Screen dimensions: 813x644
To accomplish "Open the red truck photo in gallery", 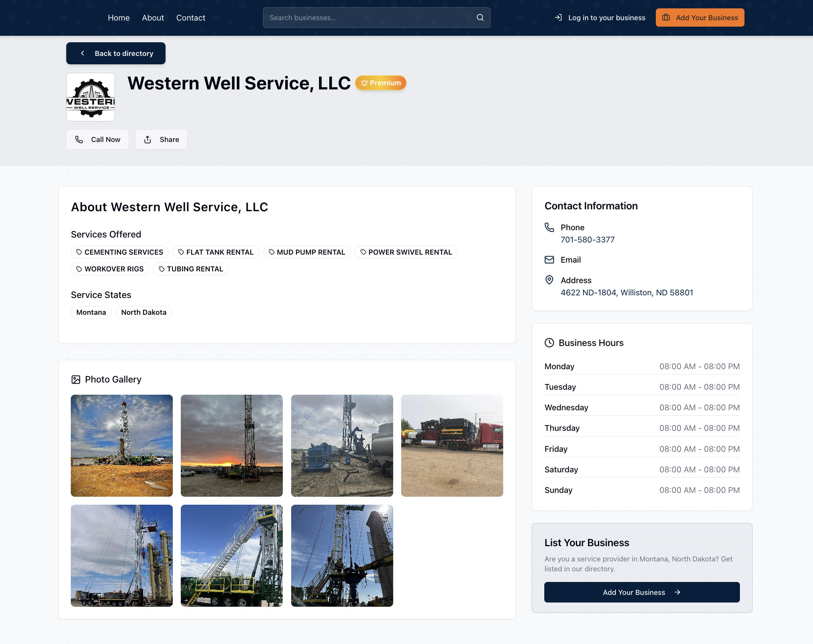I will point(452,446).
